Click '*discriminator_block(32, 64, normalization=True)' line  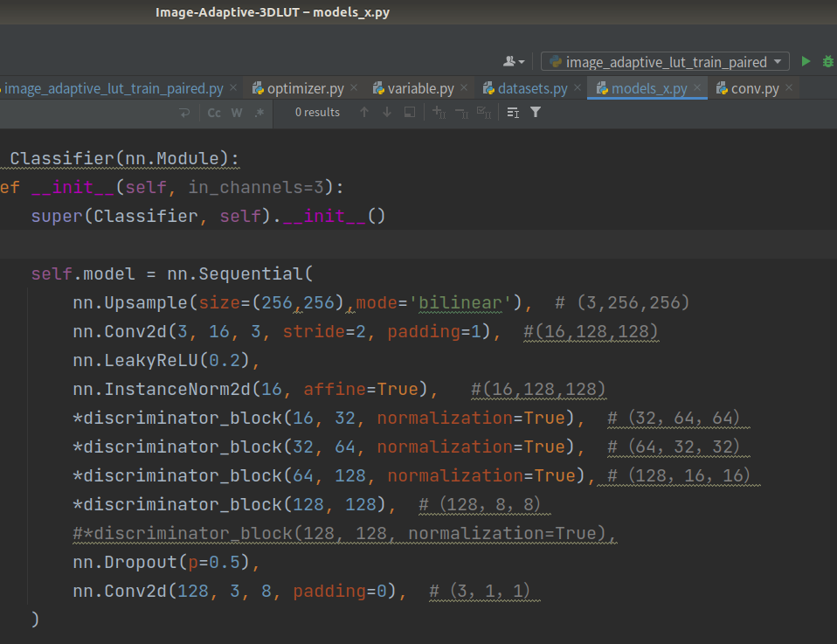(x=329, y=447)
